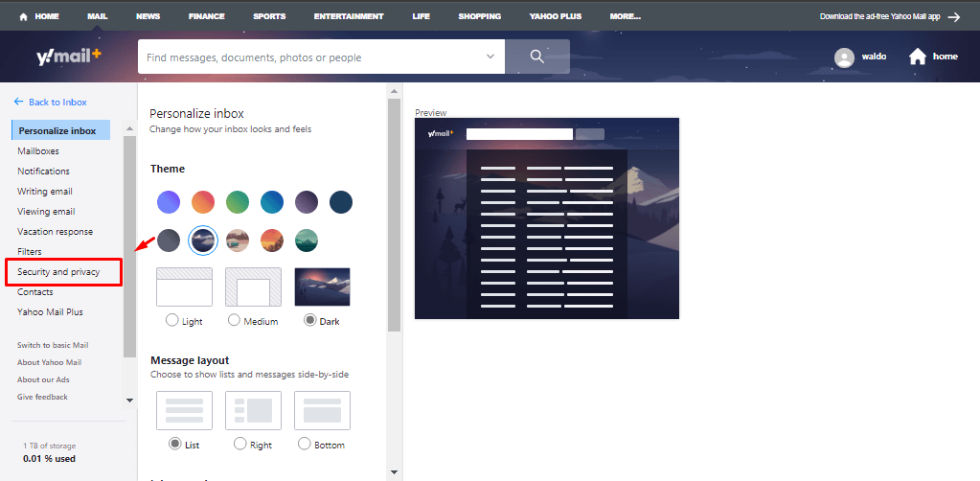The height and width of the screenshot is (481, 980).
Task: Go to YAHOO PLUS in top navigation
Action: [556, 17]
